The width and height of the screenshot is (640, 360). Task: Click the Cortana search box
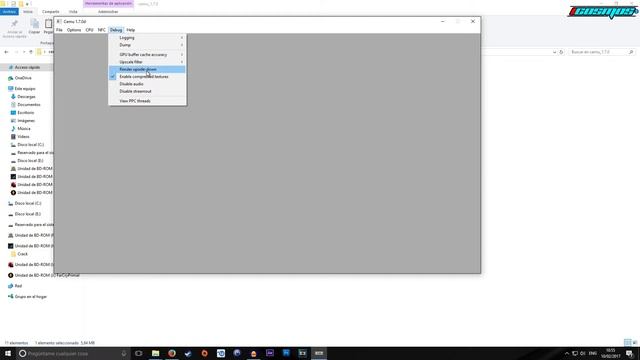coord(73,353)
